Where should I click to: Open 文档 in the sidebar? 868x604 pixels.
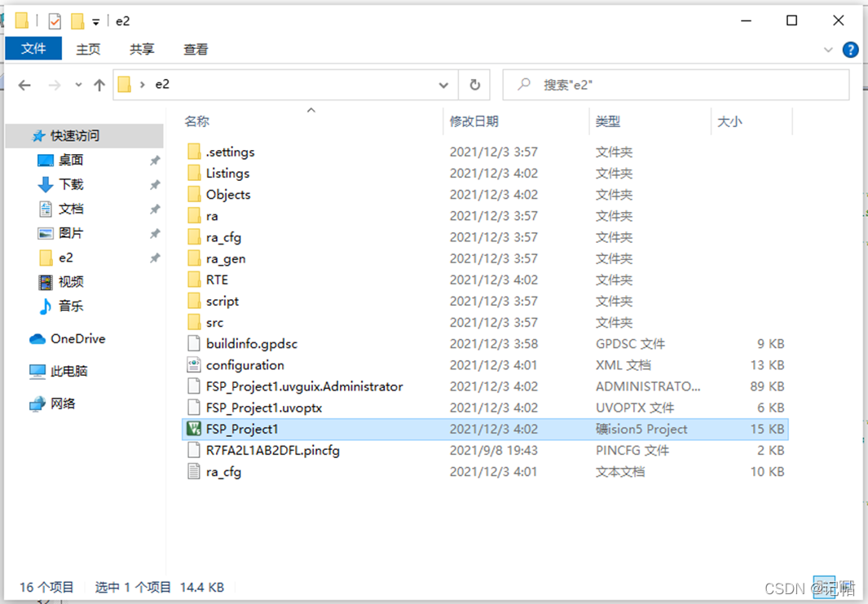(71, 209)
